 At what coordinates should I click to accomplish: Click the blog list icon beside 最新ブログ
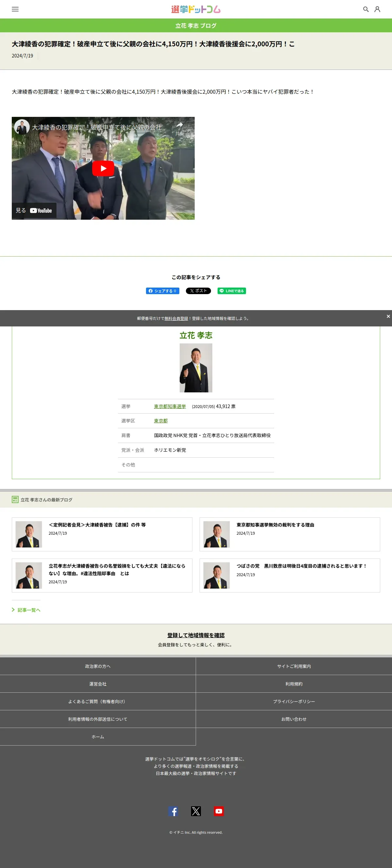[15, 499]
